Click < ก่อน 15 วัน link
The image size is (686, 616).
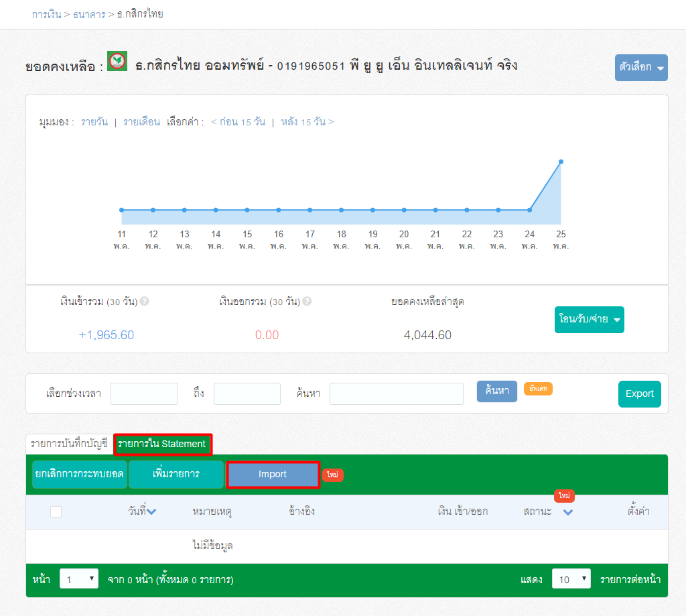point(238,122)
